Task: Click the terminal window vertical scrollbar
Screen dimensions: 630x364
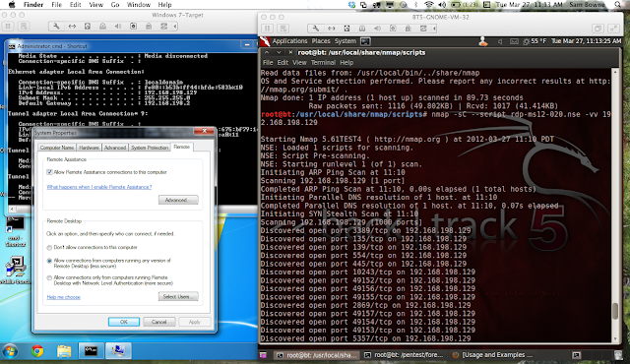Action: (615, 205)
